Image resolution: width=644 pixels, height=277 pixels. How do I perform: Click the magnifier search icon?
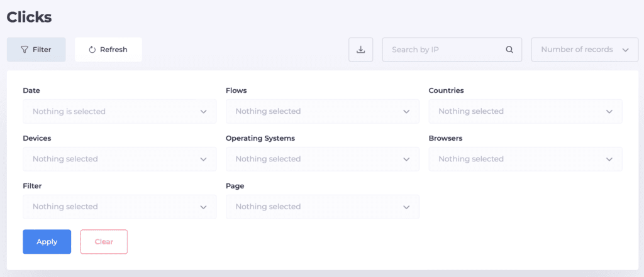509,50
